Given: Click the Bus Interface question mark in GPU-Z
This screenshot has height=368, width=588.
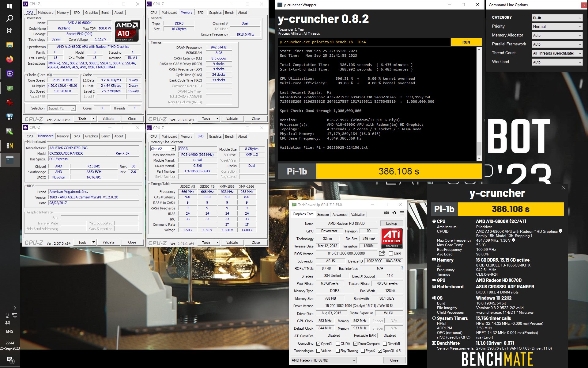Looking at the screenshot, I should [402, 268].
